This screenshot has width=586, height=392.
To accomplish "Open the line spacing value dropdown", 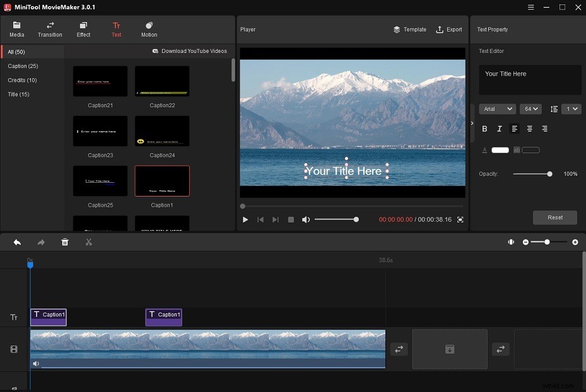I will pos(571,108).
